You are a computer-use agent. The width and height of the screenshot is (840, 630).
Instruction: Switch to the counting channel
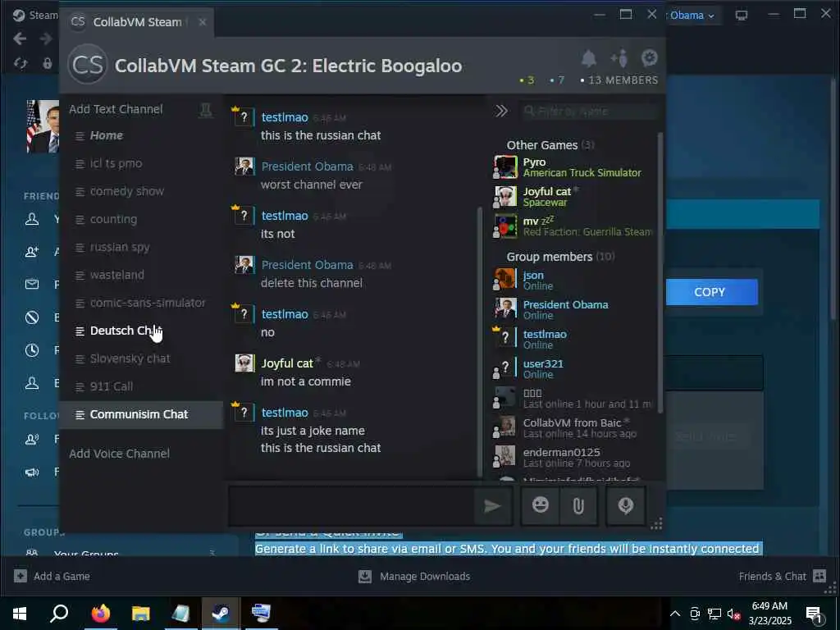coord(141,219)
